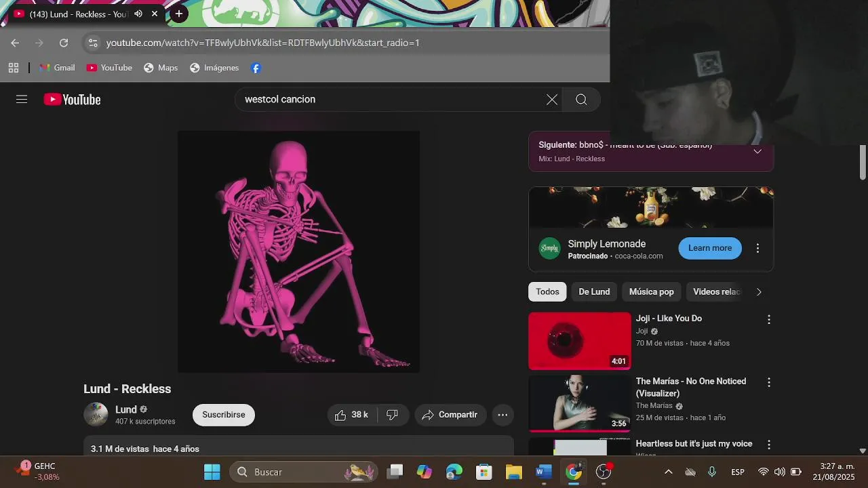This screenshot has width=868, height=488.
Task: Open the YouTube bookmark
Action: coord(109,68)
